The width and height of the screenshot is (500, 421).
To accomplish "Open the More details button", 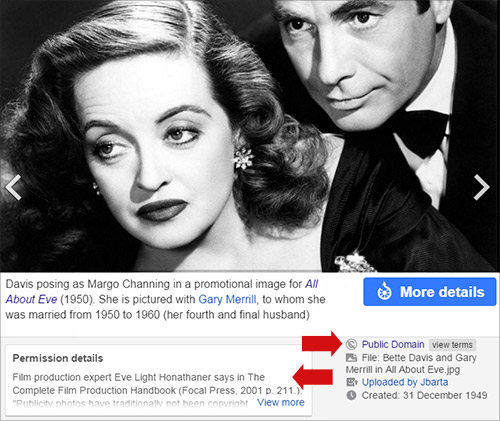I will pyautogui.click(x=430, y=292).
